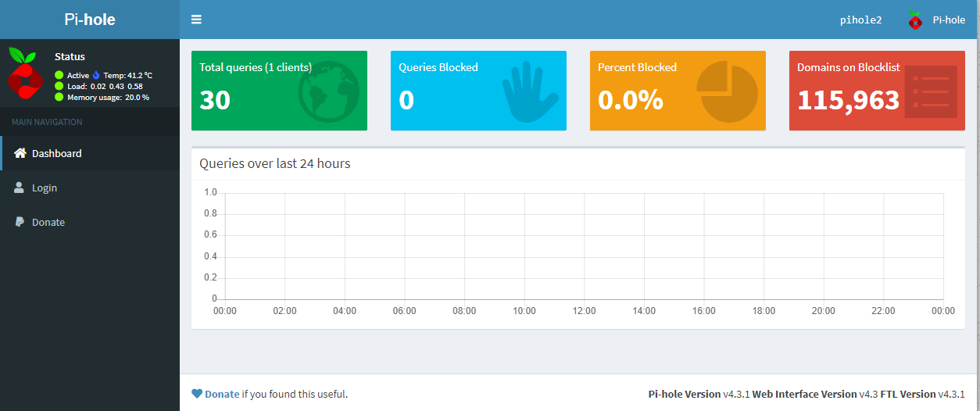Click the pihole2 hostname in the header
The height and width of the screenshot is (411, 980).
tap(860, 20)
